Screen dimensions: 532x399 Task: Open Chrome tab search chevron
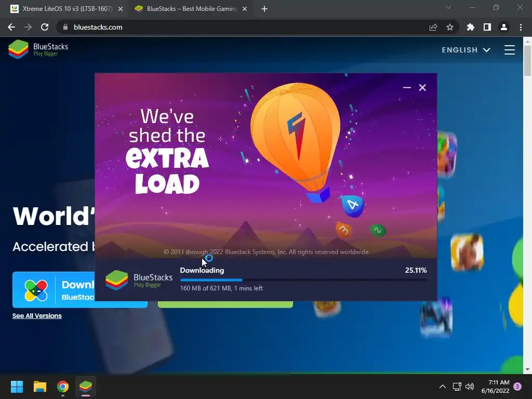pos(448,7)
